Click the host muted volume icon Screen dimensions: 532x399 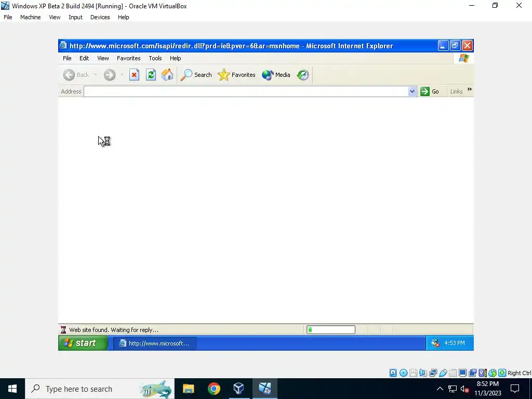pos(464,389)
